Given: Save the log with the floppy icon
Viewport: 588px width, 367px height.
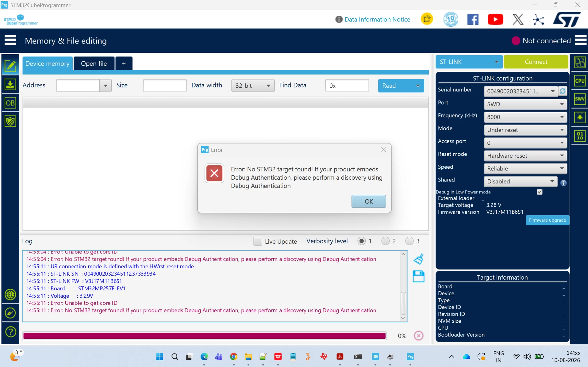Looking at the screenshot, I should click(x=418, y=276).
